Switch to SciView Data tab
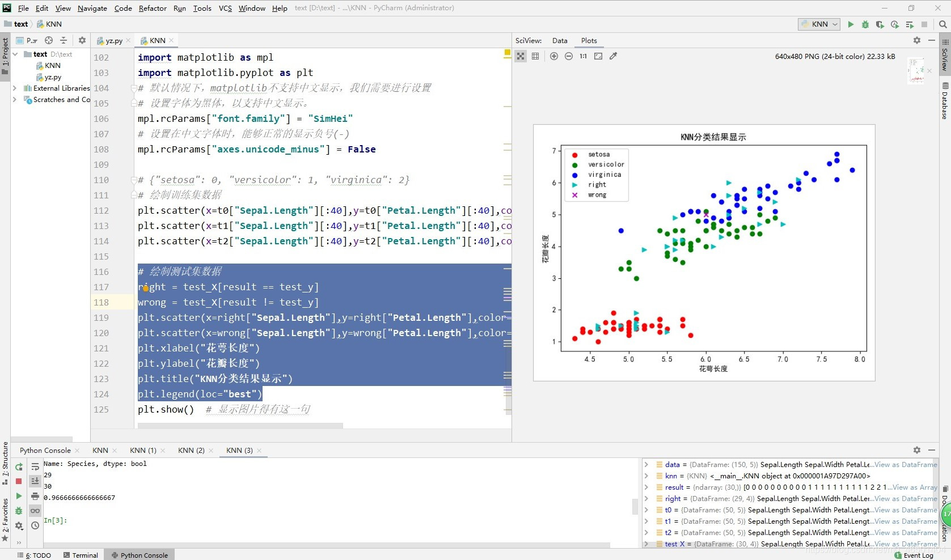The width and height of the screenshot is (951, 560). pos(560,41)
